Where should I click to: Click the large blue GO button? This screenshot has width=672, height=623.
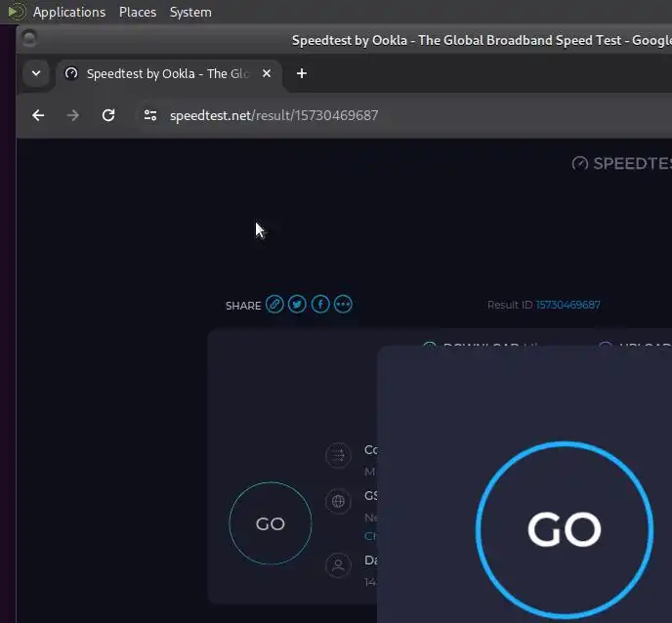(x=565, y=530)
